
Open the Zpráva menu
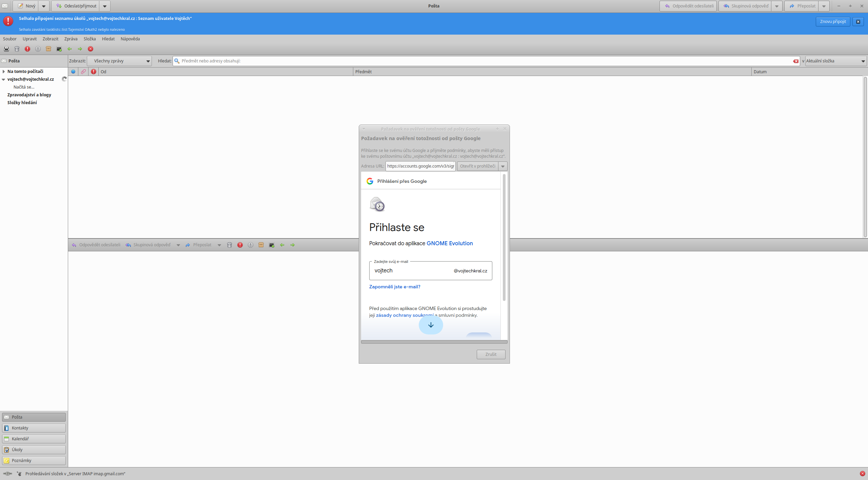point(71,39)
